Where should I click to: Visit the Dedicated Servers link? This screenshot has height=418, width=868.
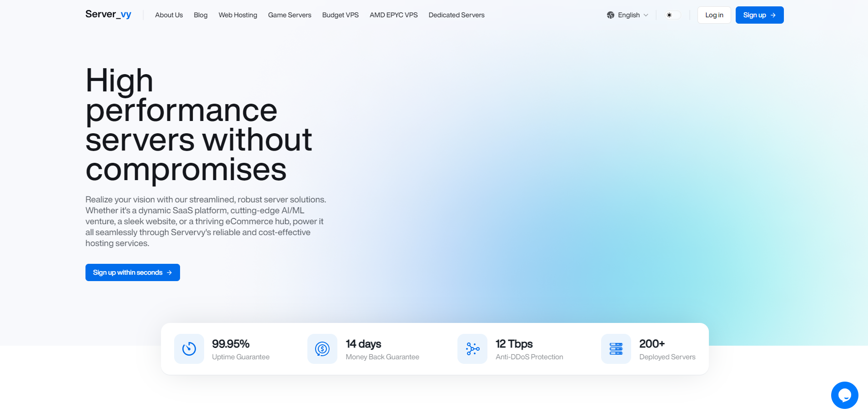[457, 15]
